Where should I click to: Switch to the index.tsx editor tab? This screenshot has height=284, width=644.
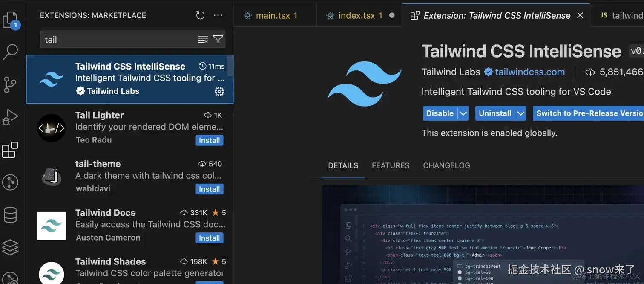tap(359, 15)
